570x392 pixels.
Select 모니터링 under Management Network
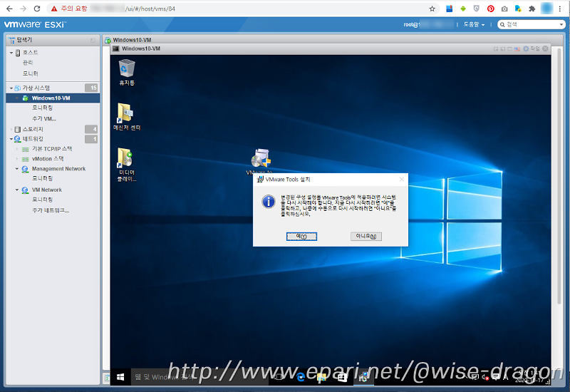pyautogui.click(x=43, y=179)
